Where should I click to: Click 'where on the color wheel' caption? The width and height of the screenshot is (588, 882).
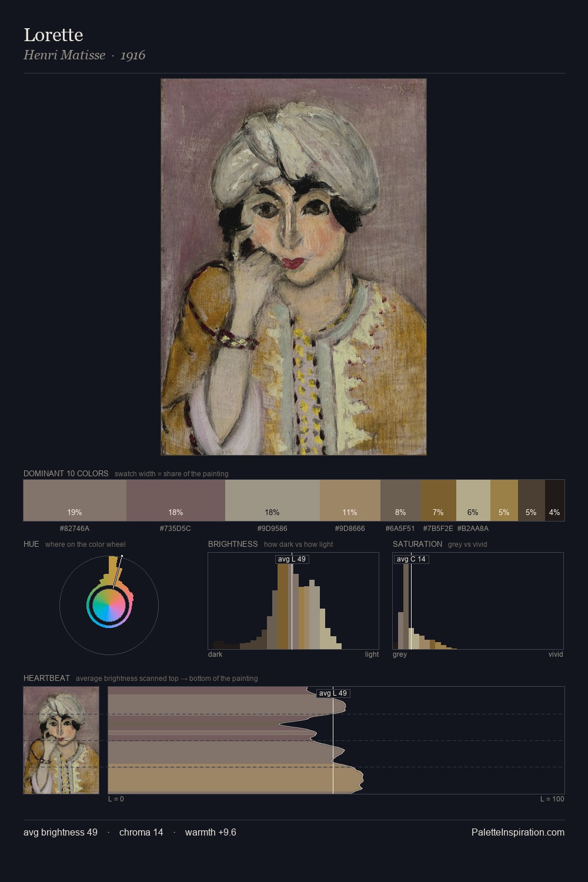[85, 544]
